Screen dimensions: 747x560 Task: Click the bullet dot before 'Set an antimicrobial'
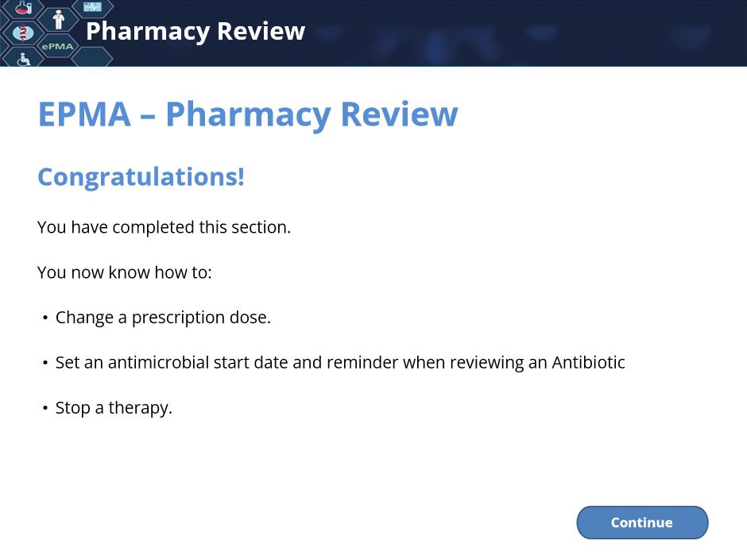coord(45,363)
